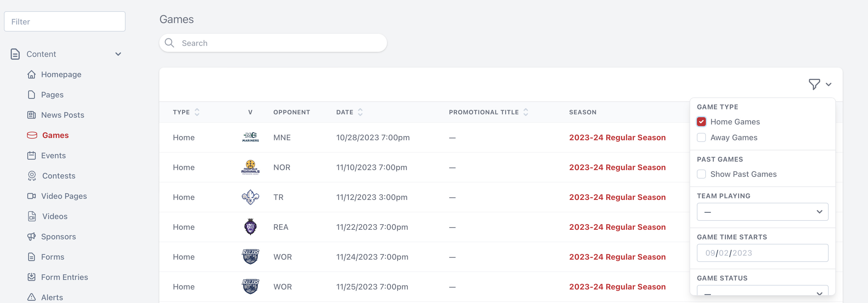The width and height of the screenshot is (868, 303).
Task: Click the Opponent column header
Action: [x=292, y=112]
